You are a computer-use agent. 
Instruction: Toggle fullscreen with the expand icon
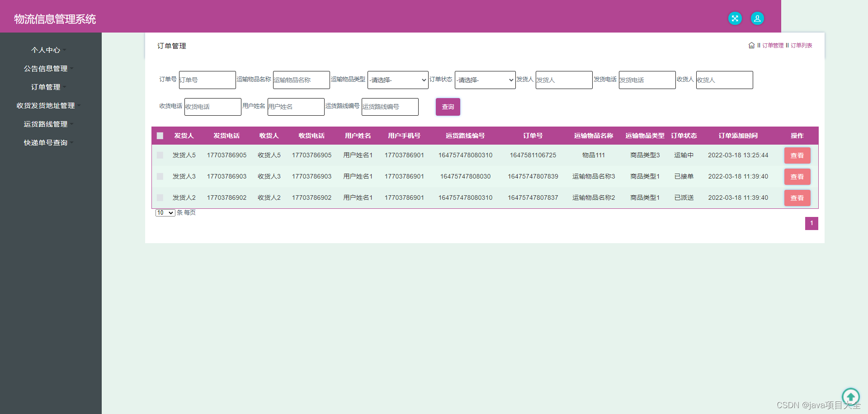coord(735,19)
